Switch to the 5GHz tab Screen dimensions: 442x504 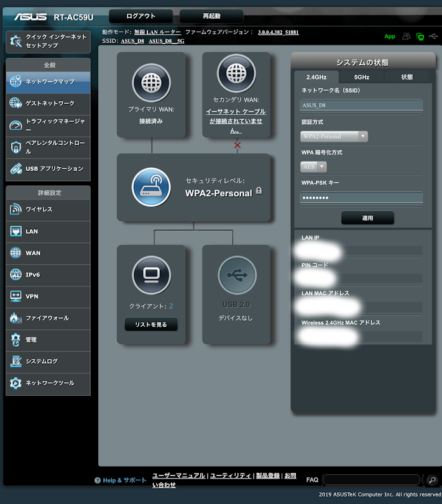click(x=362, y=77)
